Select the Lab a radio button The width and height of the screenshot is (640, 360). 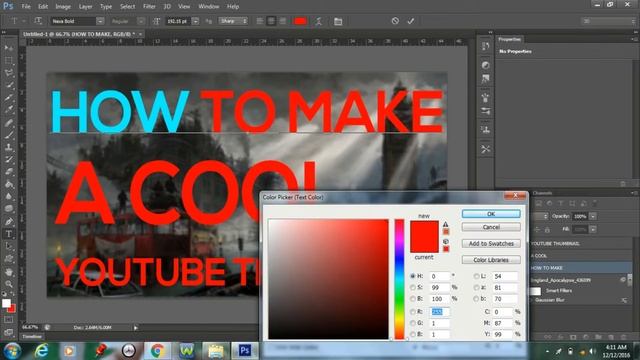click(476, 288)
